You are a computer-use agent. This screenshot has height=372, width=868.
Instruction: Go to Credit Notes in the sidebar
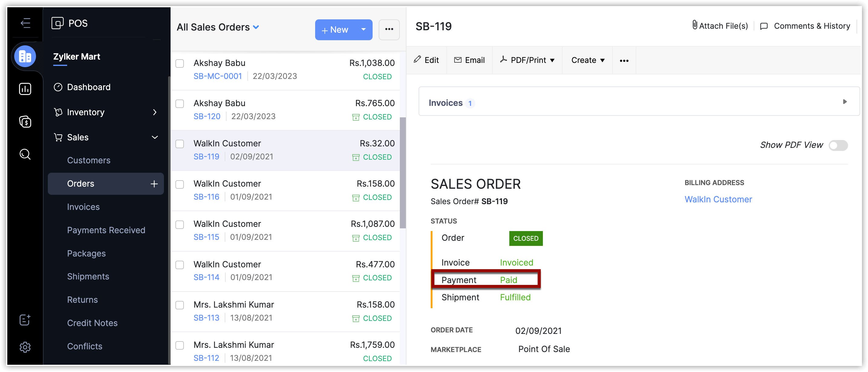click(92, 323)
